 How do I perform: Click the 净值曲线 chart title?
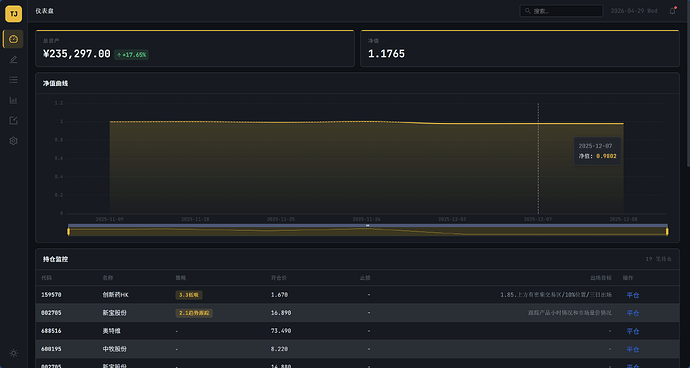click(55, 83)
